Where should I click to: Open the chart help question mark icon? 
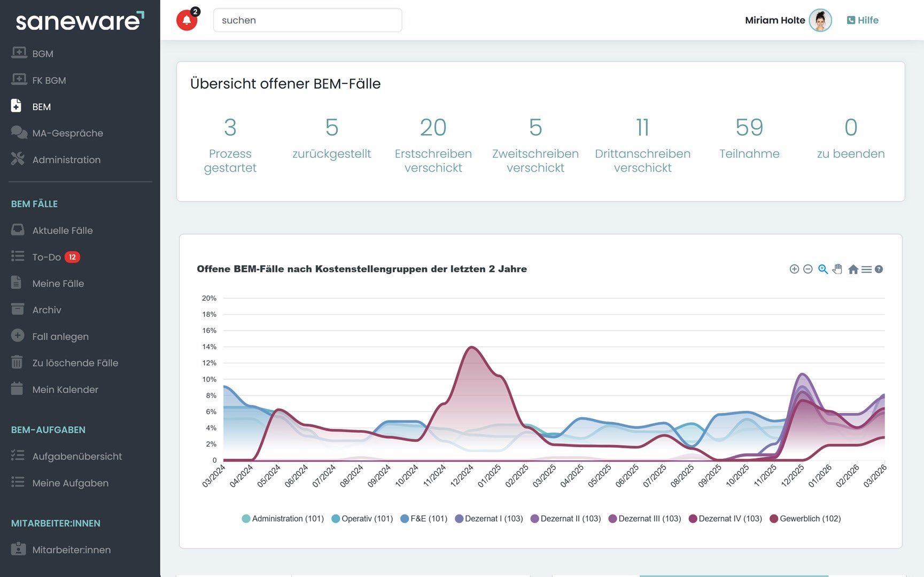[x=879, y=269]
